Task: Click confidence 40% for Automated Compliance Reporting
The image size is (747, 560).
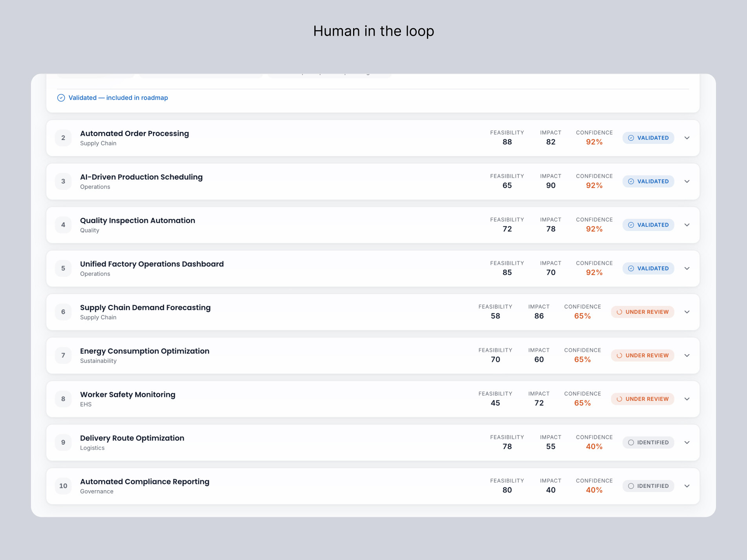Action: coord(594,491)
